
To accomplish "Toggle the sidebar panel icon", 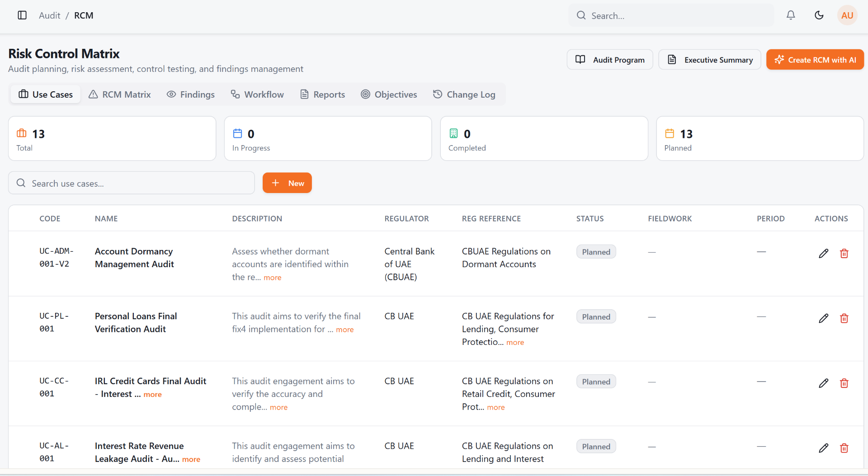I will pyautogui.click(x=22, y=15).
